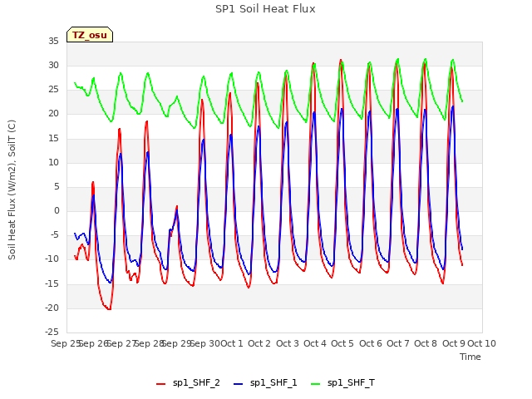Click the red sp1_SHF_2 legend swatch
This screenshot has width=532, height=399.
pyautogui.click(x=160, y=384)
